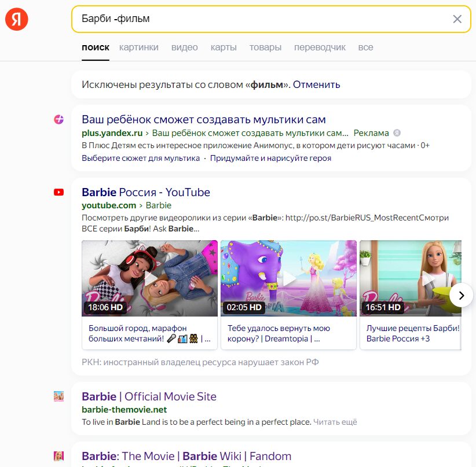Open ad title Ваш ребёнок сможет создавать мультики сам

tap(204, 120)
